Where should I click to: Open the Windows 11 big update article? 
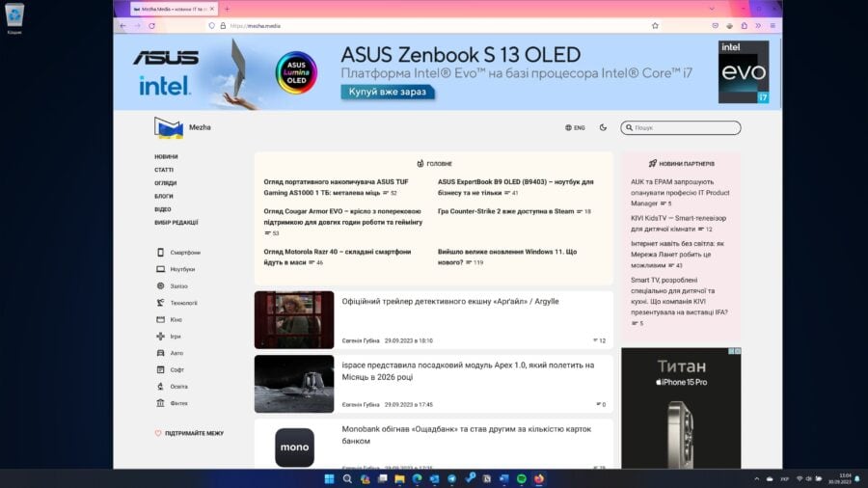point(507,257)
